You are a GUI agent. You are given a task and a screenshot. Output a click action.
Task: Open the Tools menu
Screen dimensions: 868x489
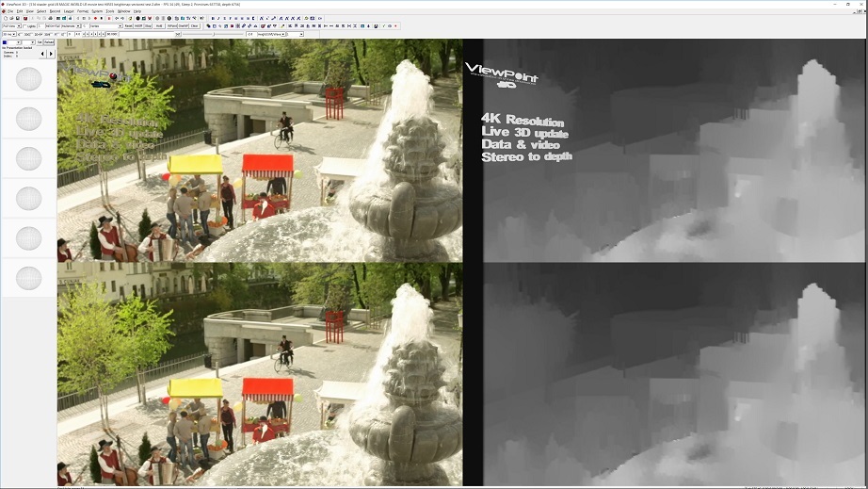coord(110,11)
